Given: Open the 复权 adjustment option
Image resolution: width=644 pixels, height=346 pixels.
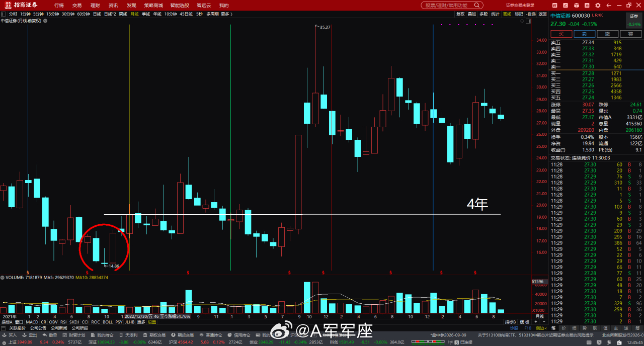Looking at the screenshot, I should click(460, 14).
